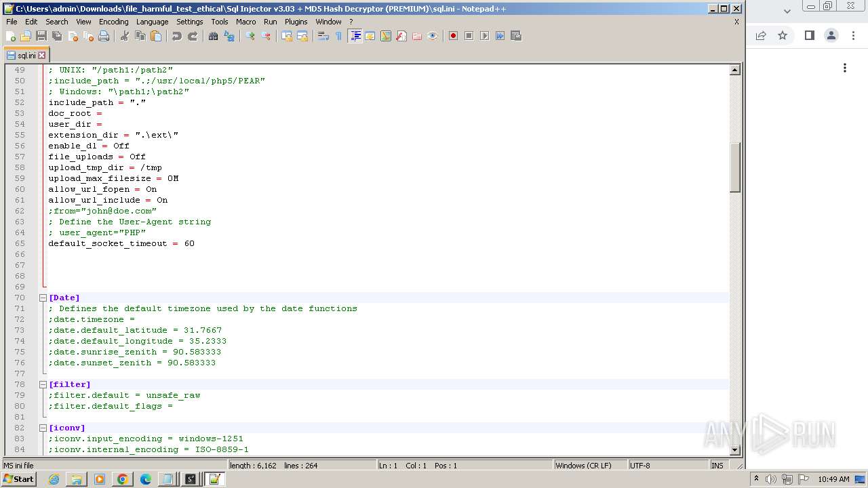868x488 pixels.
Task: Click the Undo arrow icon
Action: (177, 36)
